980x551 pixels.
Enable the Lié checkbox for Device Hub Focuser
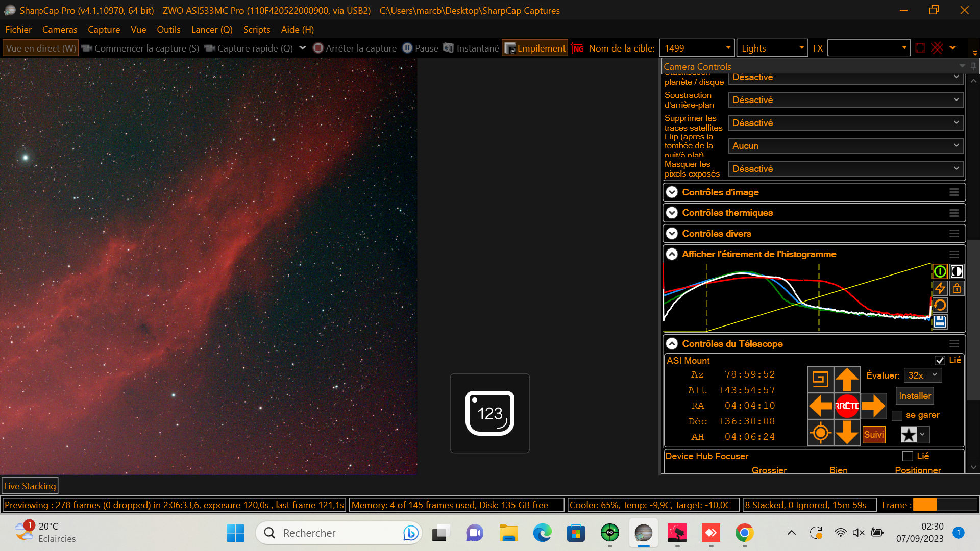908,456
